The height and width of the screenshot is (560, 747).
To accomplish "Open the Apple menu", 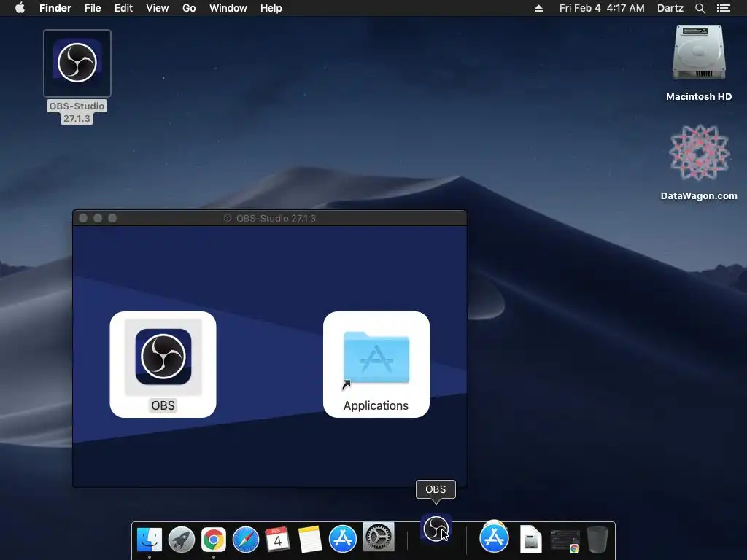I will click(x=20, y=8).
